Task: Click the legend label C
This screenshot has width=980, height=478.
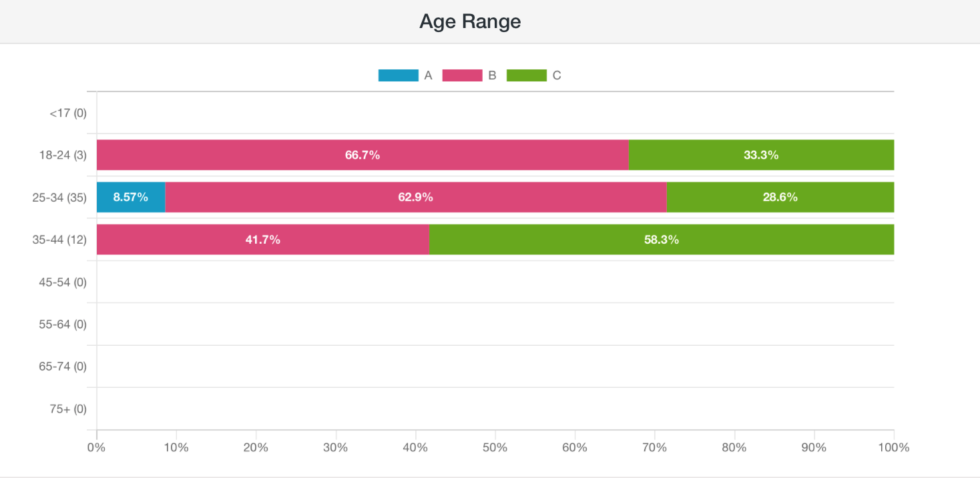Action: 557,75
